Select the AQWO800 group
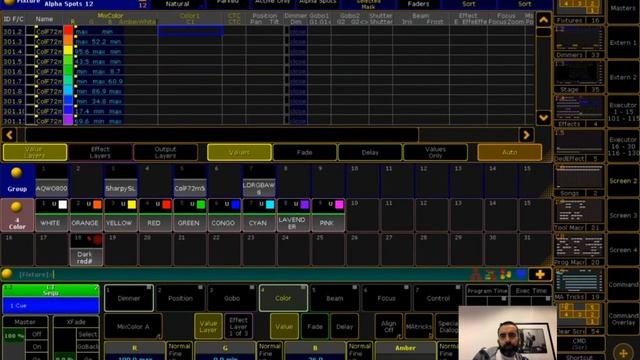This screenshot has width=640, height=360. pyautogui.click(x=51, y=180)
